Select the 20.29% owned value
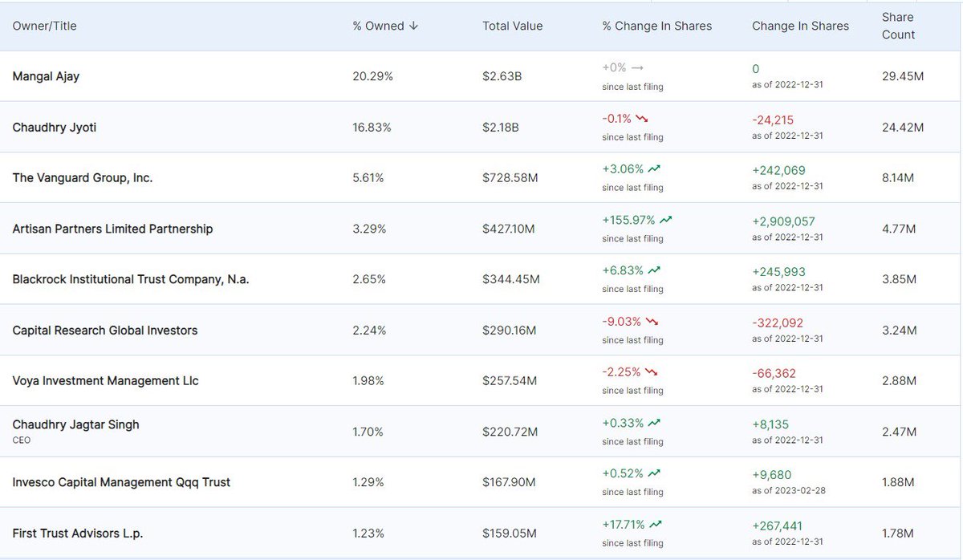Screen dimensions: 963x560 tap(372, 76)
